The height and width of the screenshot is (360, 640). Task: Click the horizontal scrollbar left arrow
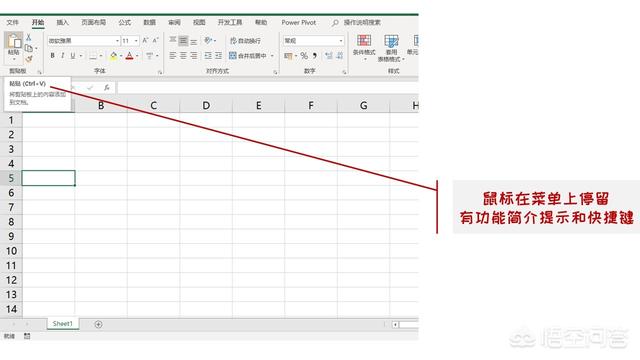(x=395, y=324)
